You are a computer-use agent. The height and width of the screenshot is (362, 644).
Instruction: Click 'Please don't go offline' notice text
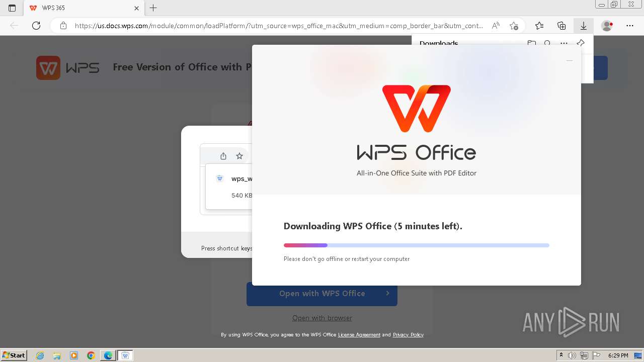click(x=347, y=259)
